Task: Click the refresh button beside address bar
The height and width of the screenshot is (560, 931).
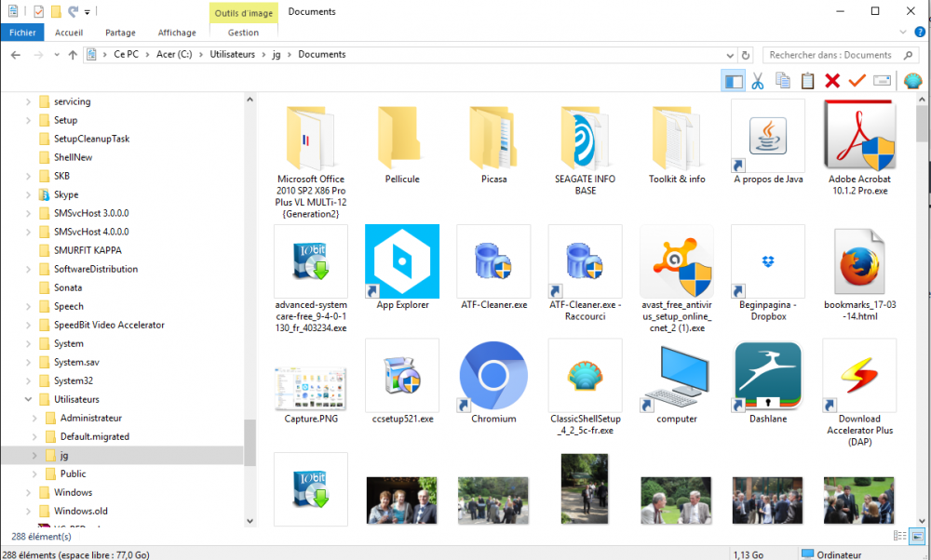Action: tap(746, 55)
